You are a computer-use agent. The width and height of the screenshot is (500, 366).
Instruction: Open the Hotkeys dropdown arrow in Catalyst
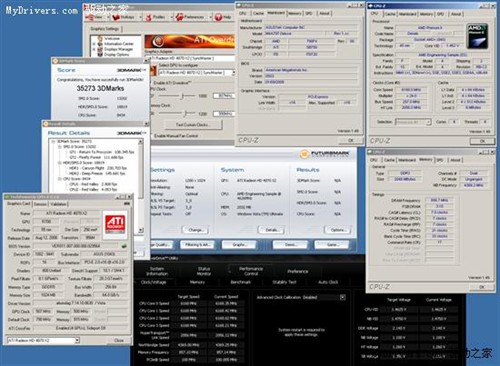click(140, 17)
